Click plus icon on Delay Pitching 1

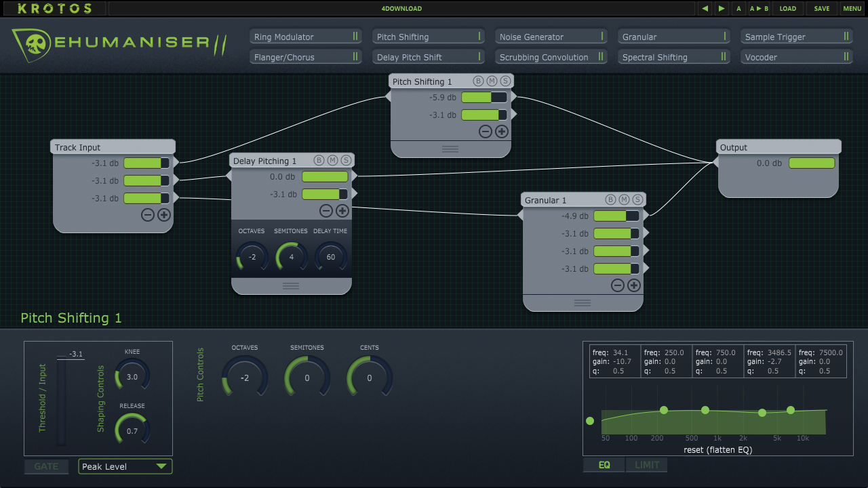coord(342,211)
